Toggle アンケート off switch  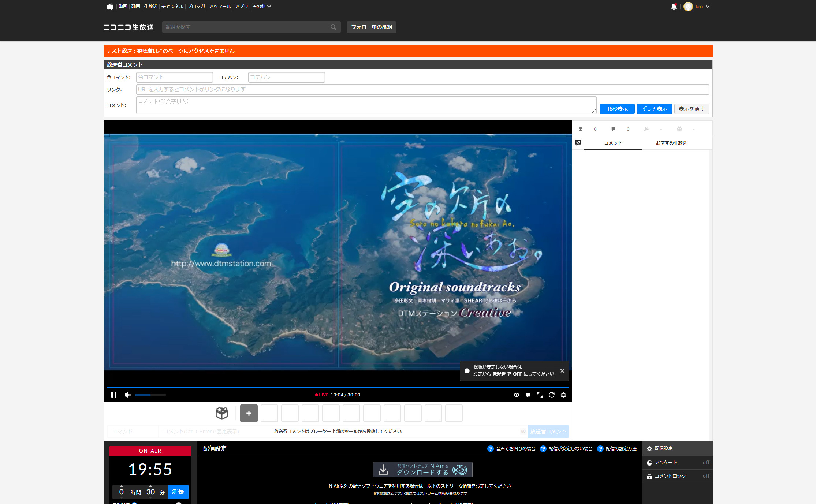[x=706, y=463]
